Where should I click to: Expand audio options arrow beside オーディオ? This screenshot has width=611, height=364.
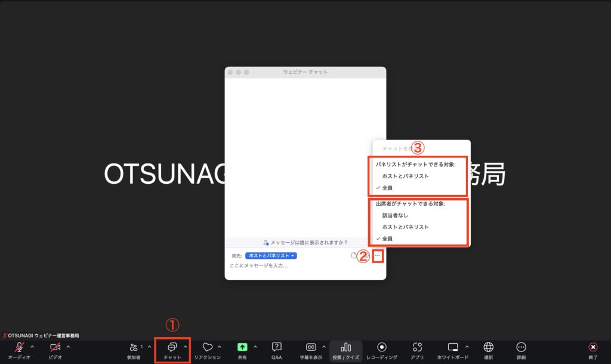click(32, 347)
